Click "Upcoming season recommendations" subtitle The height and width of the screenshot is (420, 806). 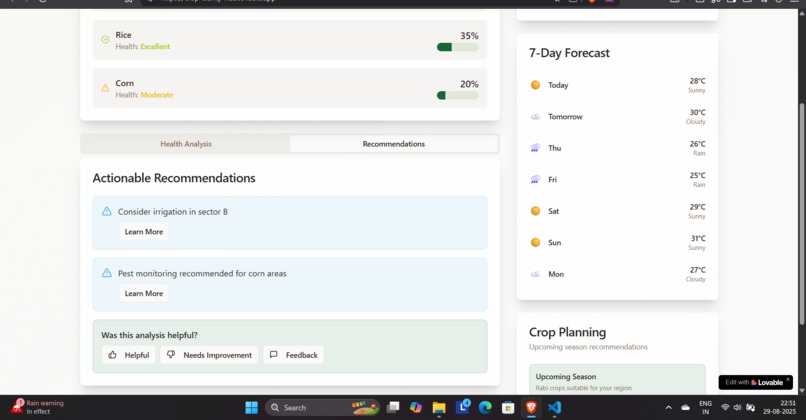(x=588, y=347)
